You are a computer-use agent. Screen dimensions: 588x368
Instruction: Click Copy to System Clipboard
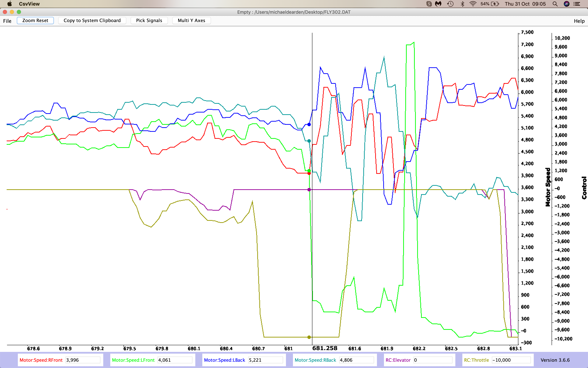[x=92, y=21]
